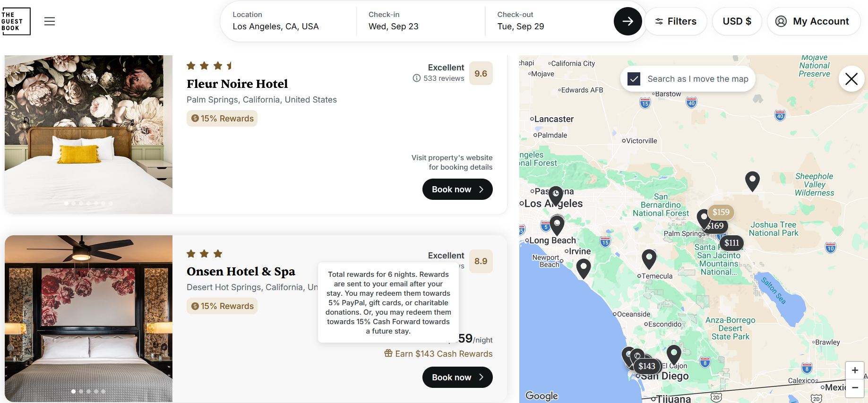Open the Filters panel

(x=676, y=21)
